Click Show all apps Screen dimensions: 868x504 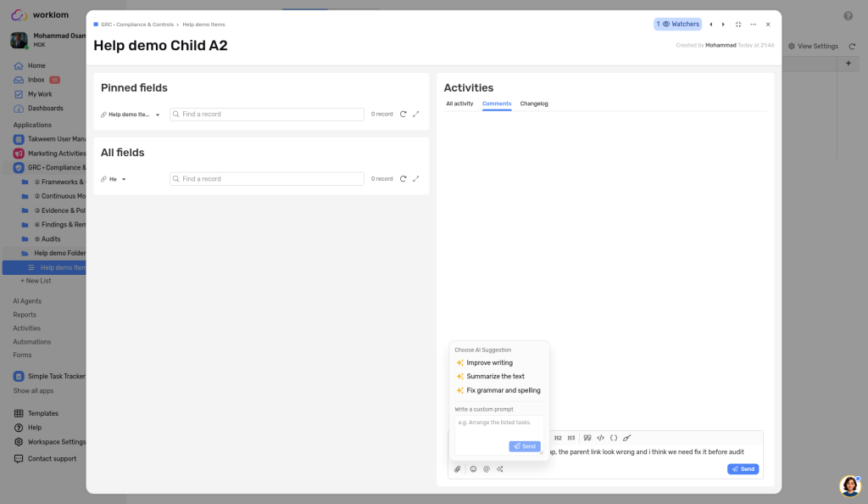(x=33, y=391)
